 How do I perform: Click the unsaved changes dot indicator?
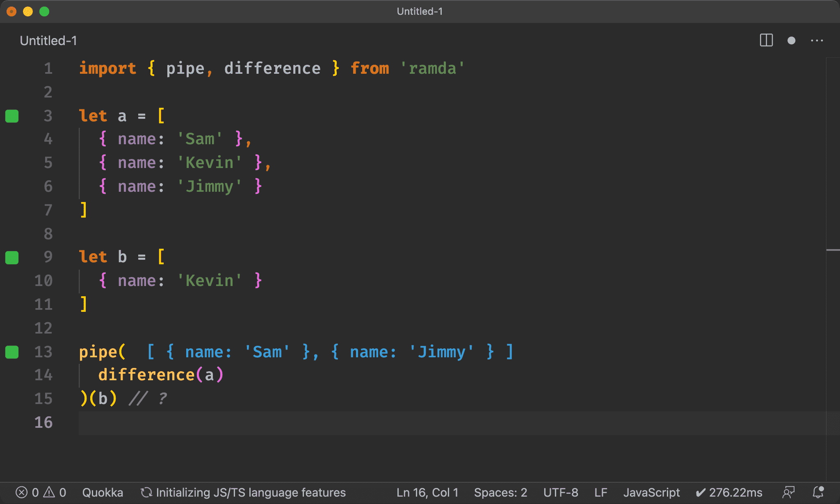pos(791,40)
